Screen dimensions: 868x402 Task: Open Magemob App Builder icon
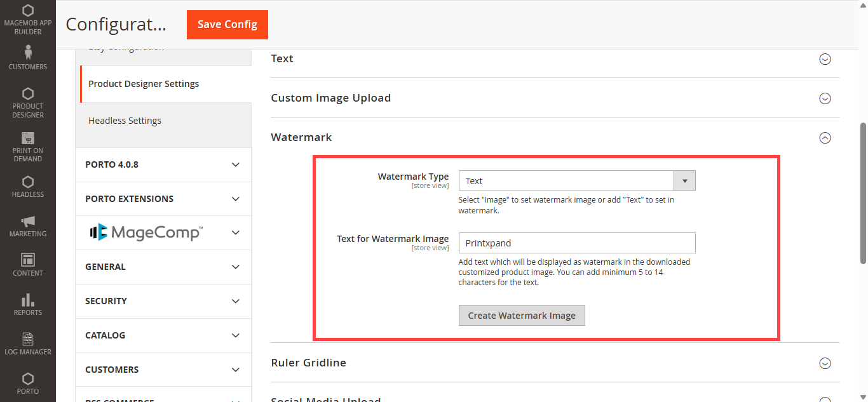(x=27, y=11)
